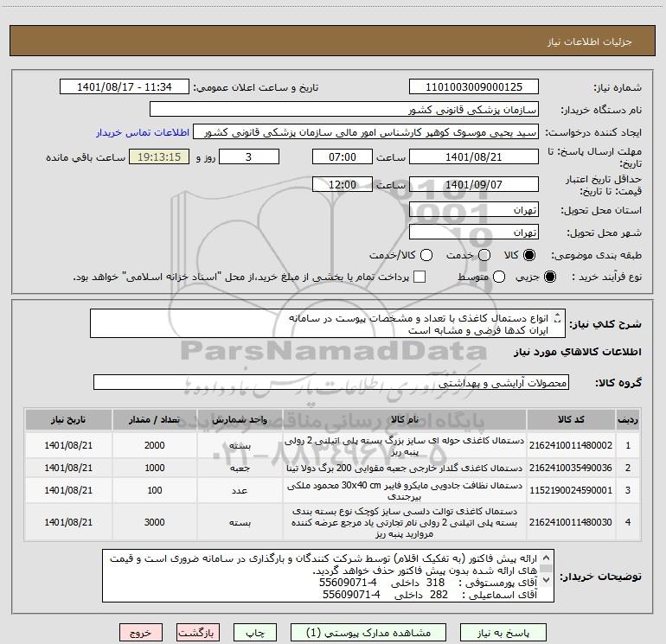
Task: Click the 07:00 time field
Action: click(x=343, y=157)
